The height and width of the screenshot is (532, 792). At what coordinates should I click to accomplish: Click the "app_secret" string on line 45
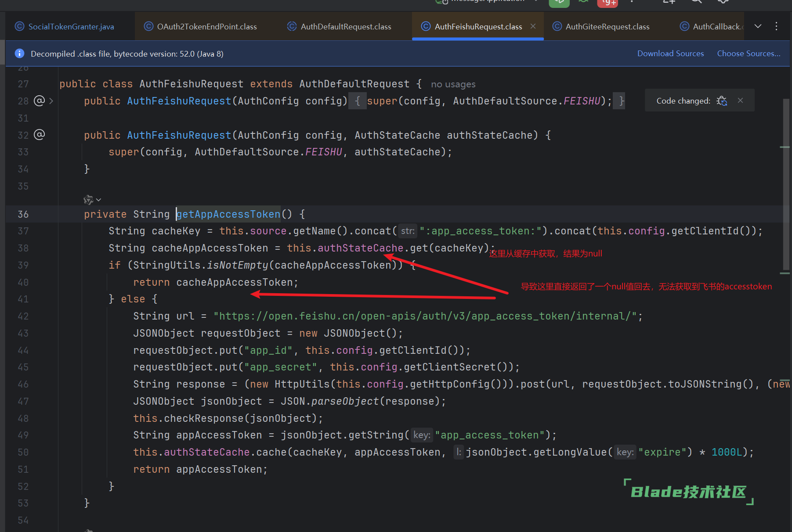point(281,367)
